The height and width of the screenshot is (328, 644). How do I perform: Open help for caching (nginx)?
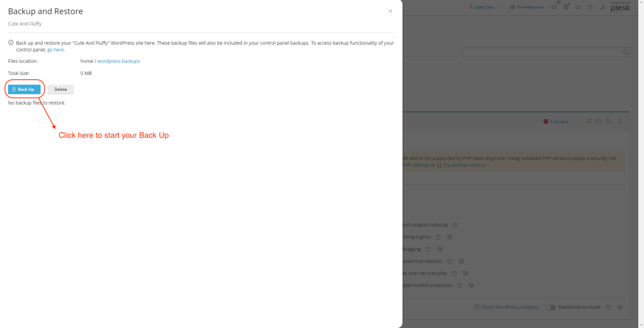point(438,237)
